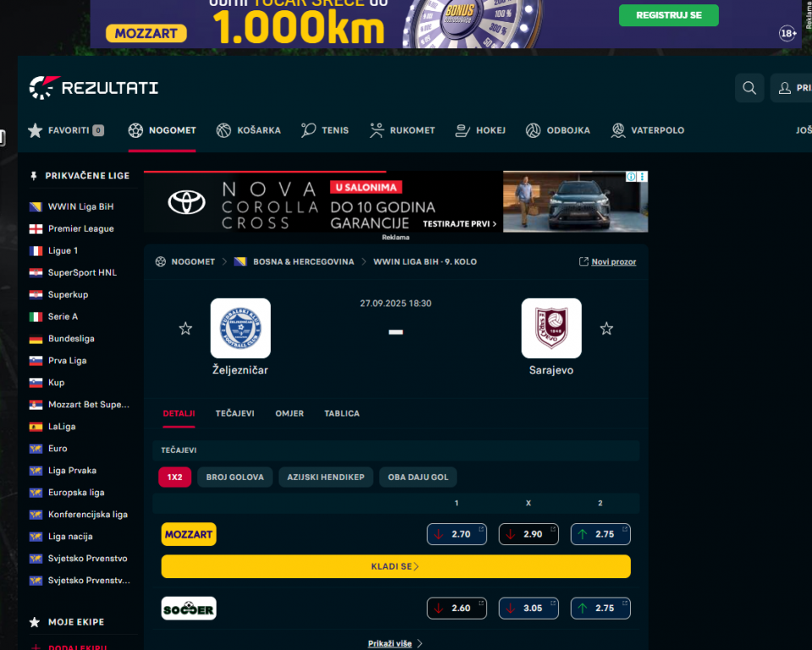Image resolution: width=812 pixels, height=650 pixels.
Task: Click the user profile icon button
Action: pyautogui.click(x=792, y=88)
